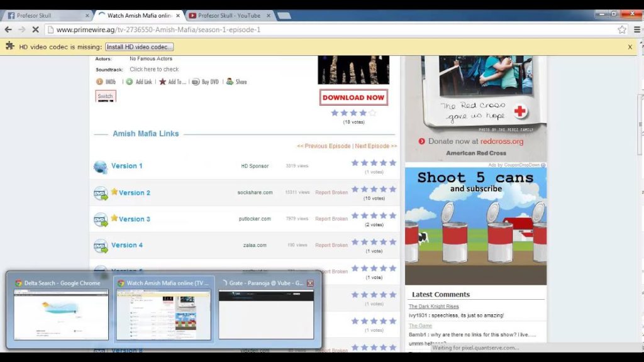Click the HD codec warning puzzle icon
The image size is (644, 362).
coord(10,46)
